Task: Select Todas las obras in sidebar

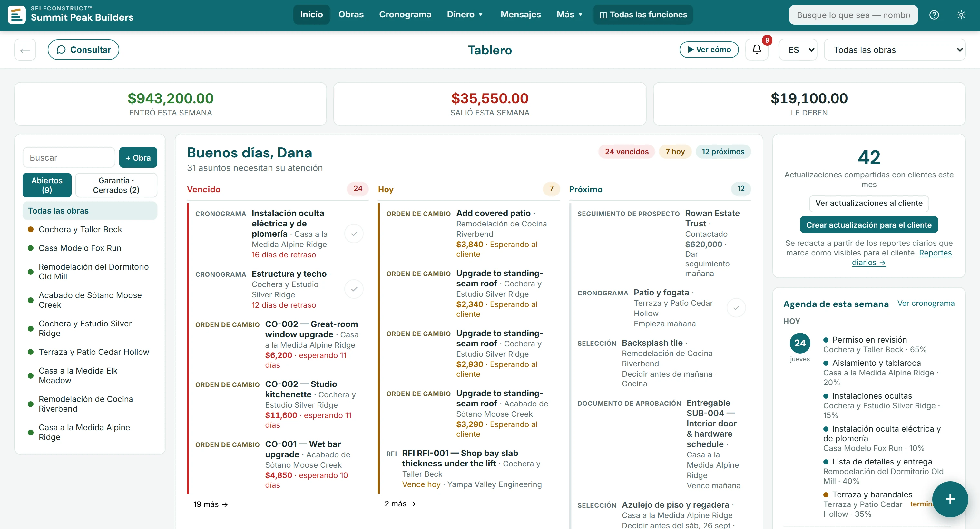Action: click(90, 210)
